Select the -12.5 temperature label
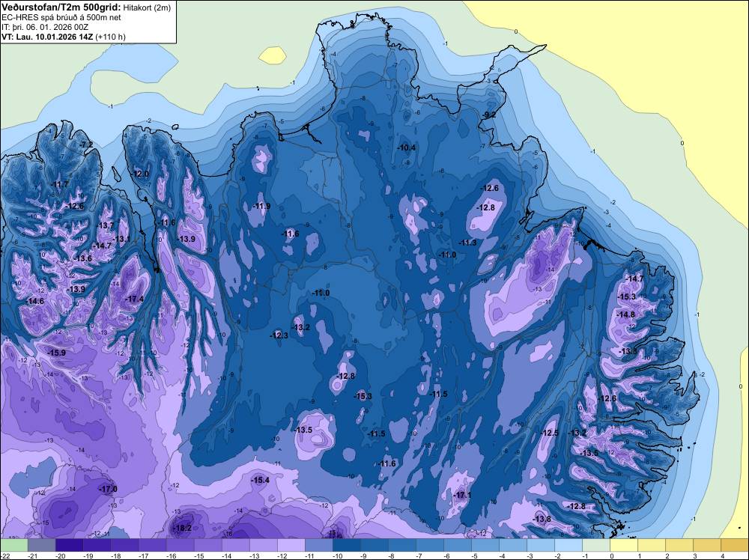 click(x=549, y=433)
